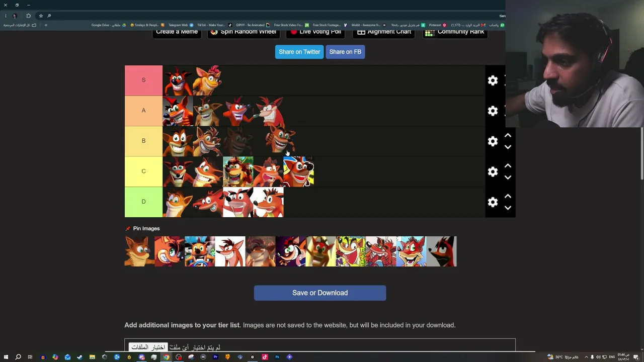Open the Telegram Web bookmark
644x362 pixels.
[x=181, y=25]
